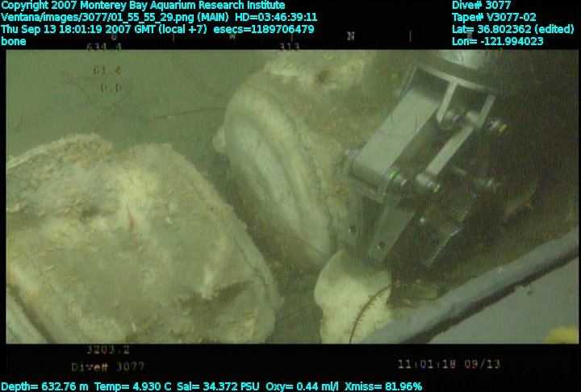
Task: Select the 'Tape# V3077-02' entry
Action: pos(494,17)
